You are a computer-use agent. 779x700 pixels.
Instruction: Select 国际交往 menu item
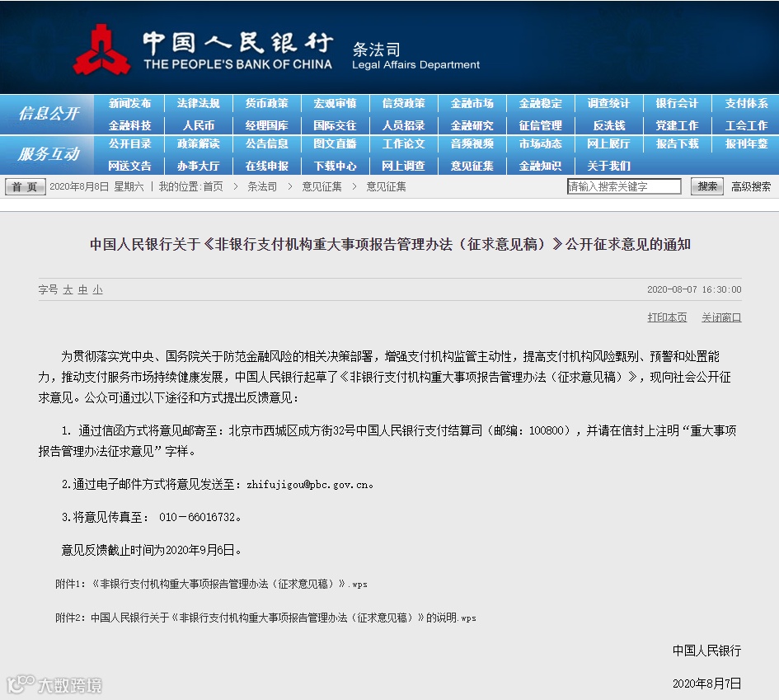[335, 125]
